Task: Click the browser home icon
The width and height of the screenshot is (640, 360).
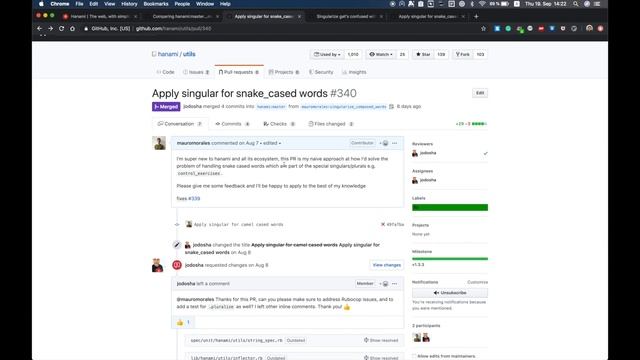Action: tap(72, 29)
